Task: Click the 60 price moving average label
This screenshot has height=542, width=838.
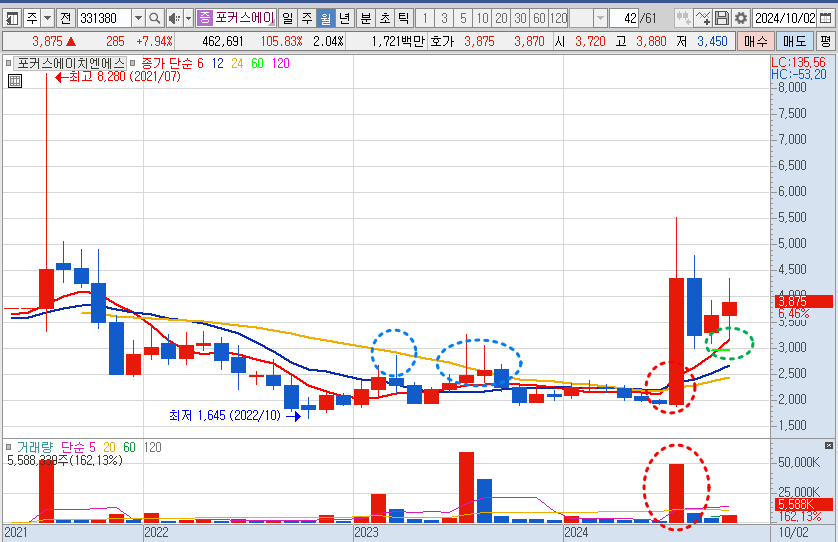Action: click(x=257, y=64)
